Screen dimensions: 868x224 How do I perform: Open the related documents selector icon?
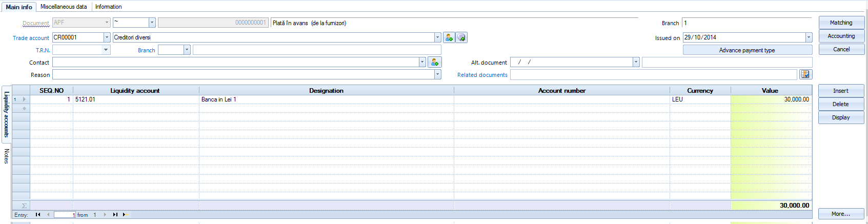click(x=805, y=74)
